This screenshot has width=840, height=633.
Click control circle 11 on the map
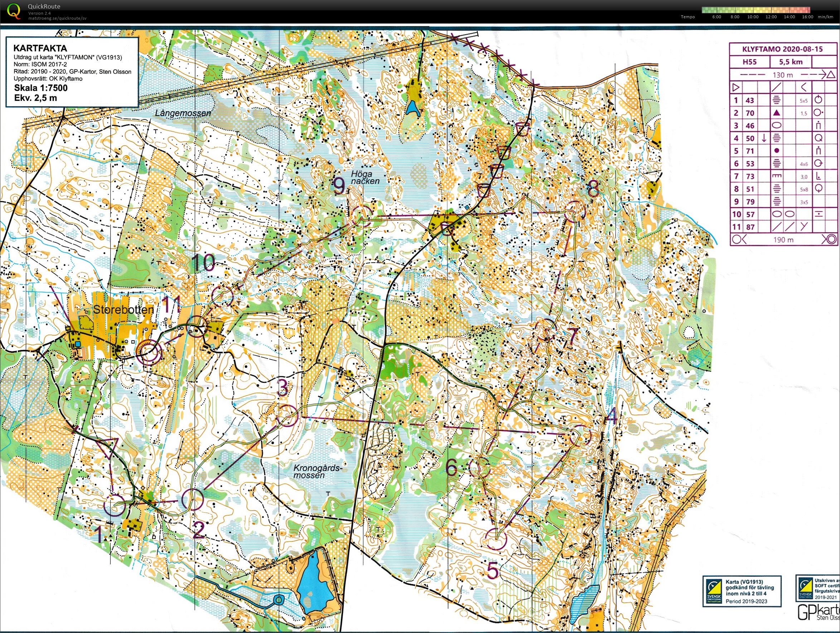[198, 326]
